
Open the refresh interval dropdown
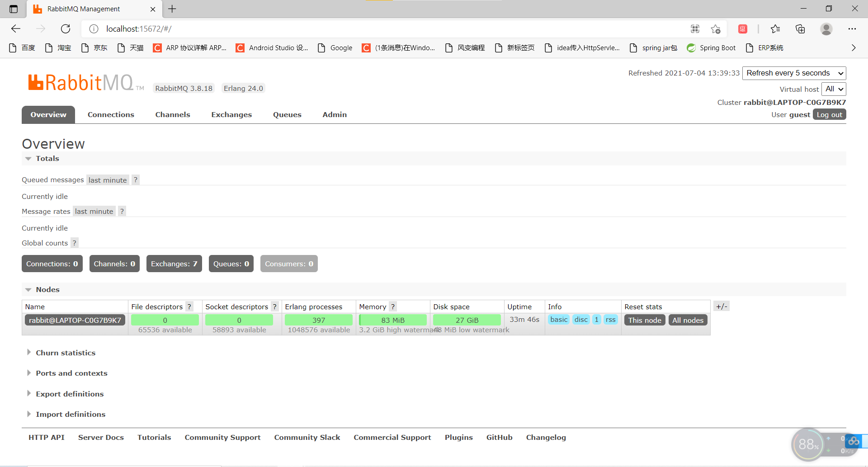794,73
